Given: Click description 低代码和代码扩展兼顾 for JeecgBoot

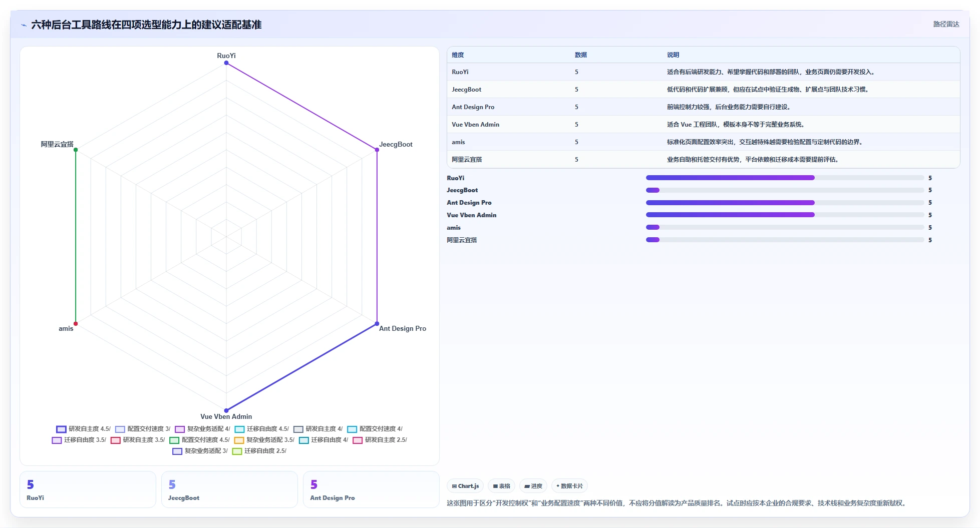Looking at the screenshot, I should click(x=768, y=90).
